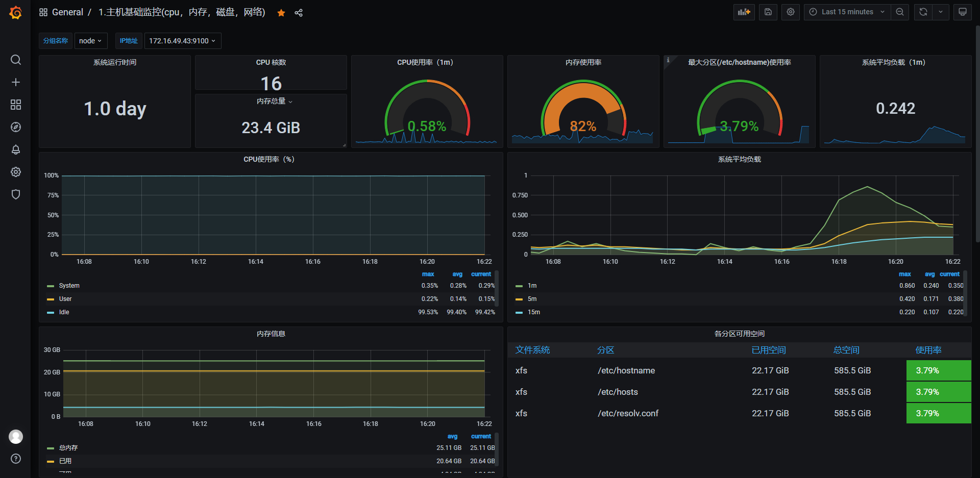Sort CPU legend by max column

(x=428, y=274)
